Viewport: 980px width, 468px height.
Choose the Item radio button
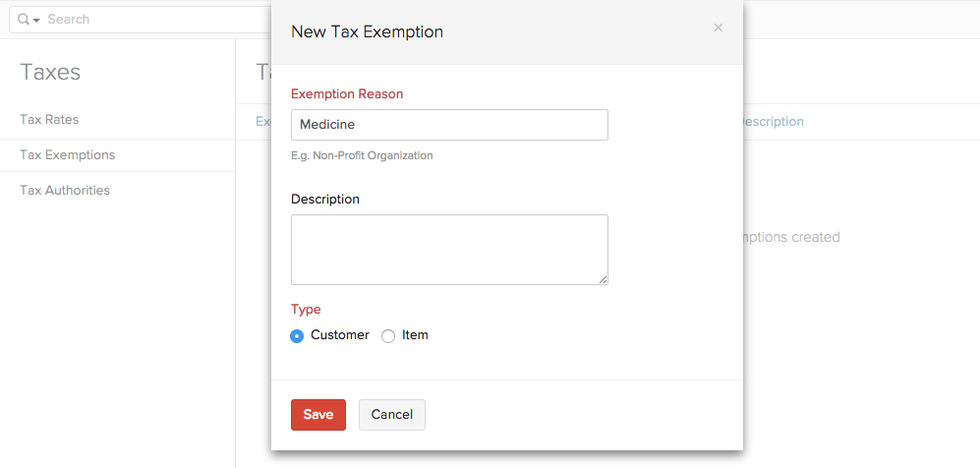(x=388, y=336)
